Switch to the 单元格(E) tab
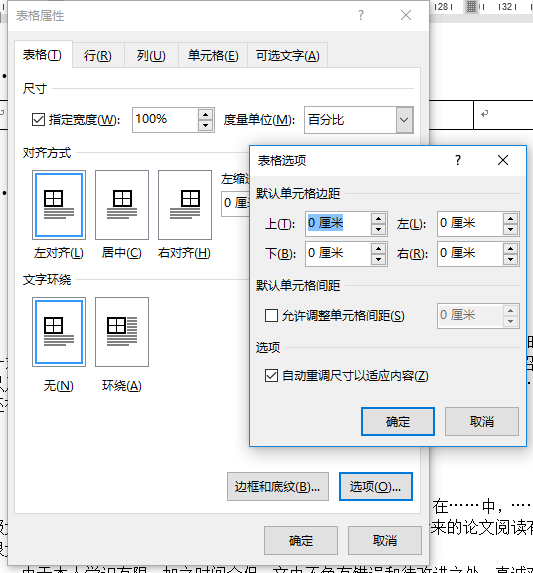 click(213, 56)
